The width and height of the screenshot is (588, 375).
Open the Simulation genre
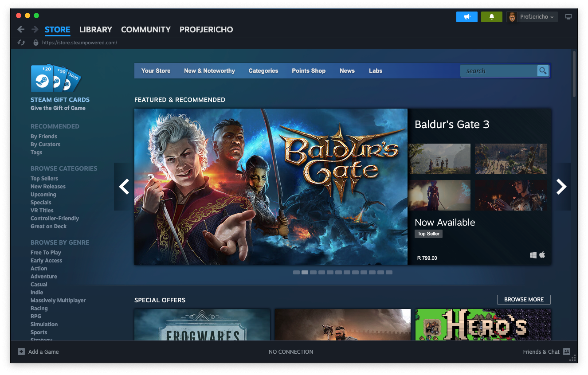[x=44, y=324]
